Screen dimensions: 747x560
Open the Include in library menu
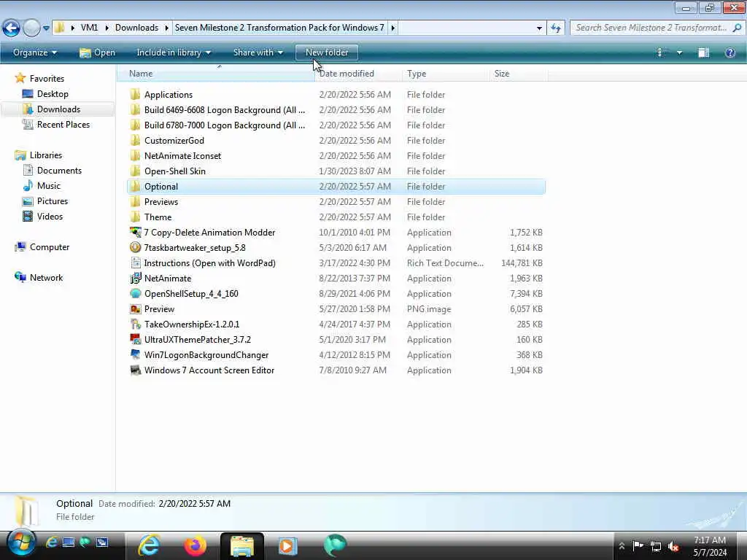pyautogui.click(x=174, y=52)
